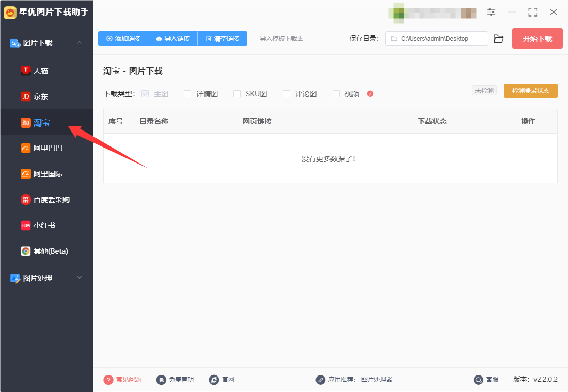This screenshot has width=568, height=392.
Task: Open settings via the sliders icon
Action: pyautogui.click(x=491, y=12)
